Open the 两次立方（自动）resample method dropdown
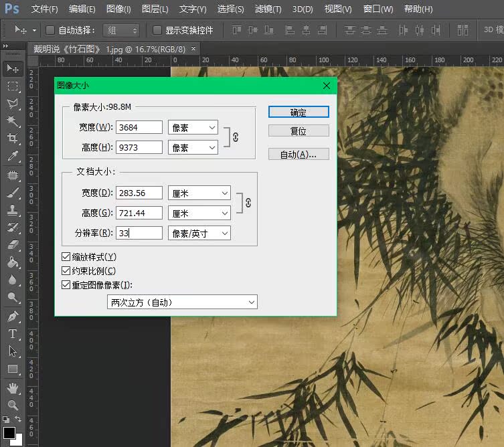Viewport: 504px width, 447px height. pos(182,302)
